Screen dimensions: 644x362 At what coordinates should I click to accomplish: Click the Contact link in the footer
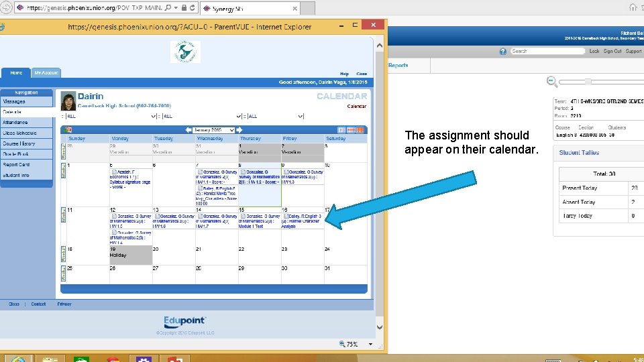[x=38, y=304]
